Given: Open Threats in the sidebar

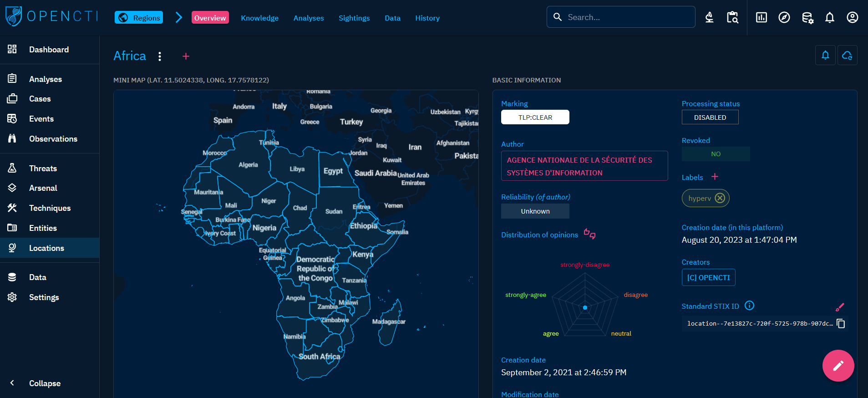Looking at the screenshot, I should pos(43,168).
